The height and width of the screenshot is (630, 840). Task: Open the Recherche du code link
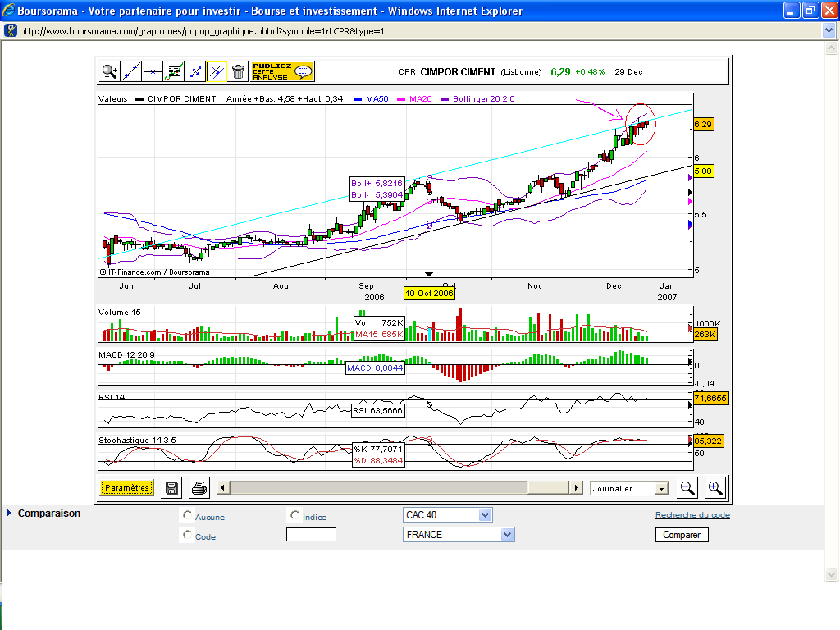point(692,515)
